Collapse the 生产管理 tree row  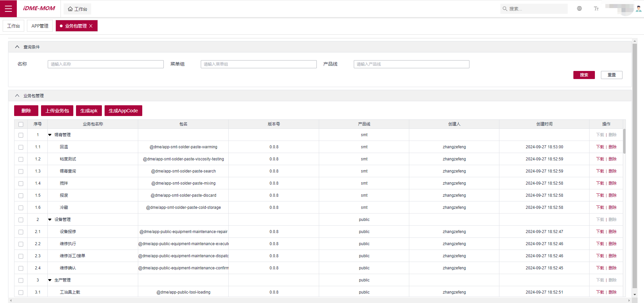[50, 280]
